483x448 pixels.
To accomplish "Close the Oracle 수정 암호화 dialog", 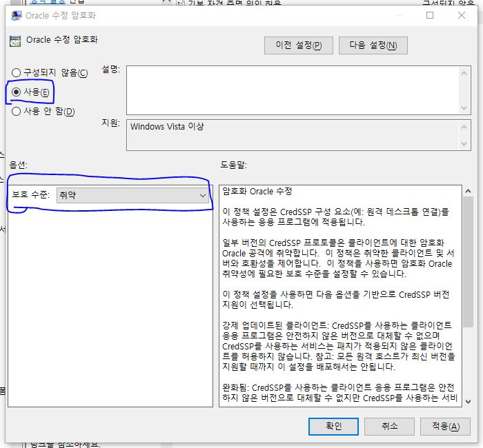I will point(462,15).
